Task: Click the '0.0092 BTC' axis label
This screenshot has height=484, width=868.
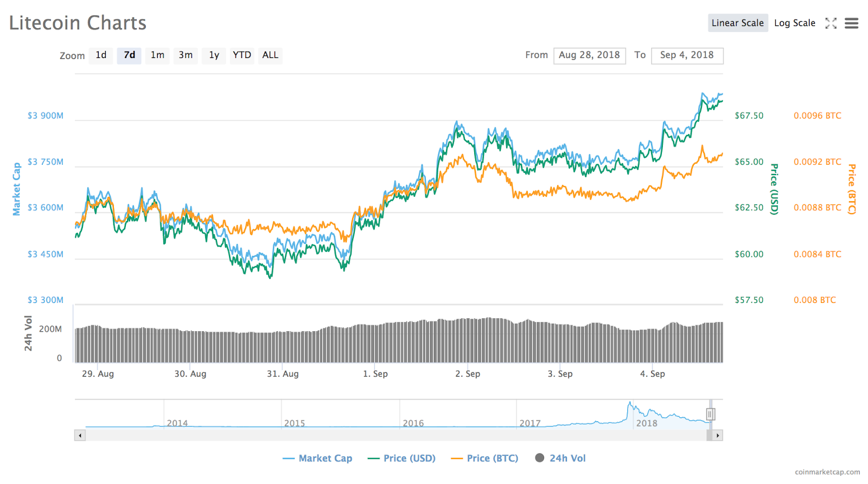Action: click(818, 162)
